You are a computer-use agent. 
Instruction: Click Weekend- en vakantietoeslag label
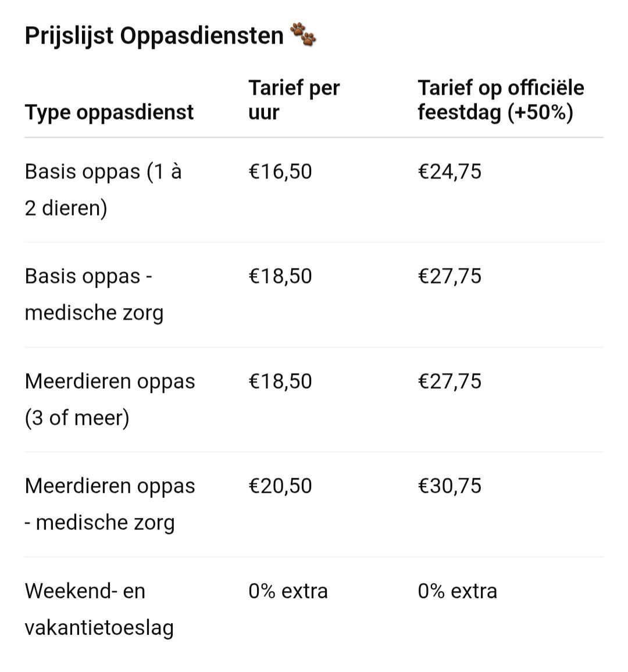pos(99,609)
